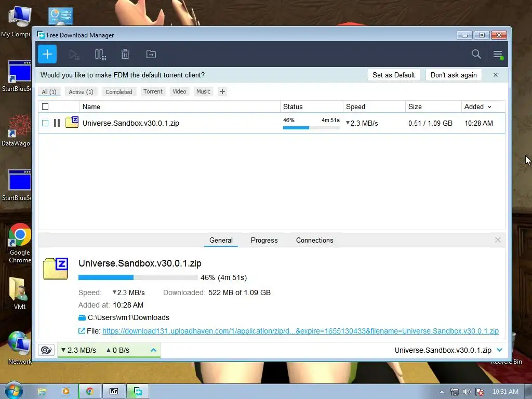Sort by Added column dropdown arrow
The image size is (532, 399).
489,107
